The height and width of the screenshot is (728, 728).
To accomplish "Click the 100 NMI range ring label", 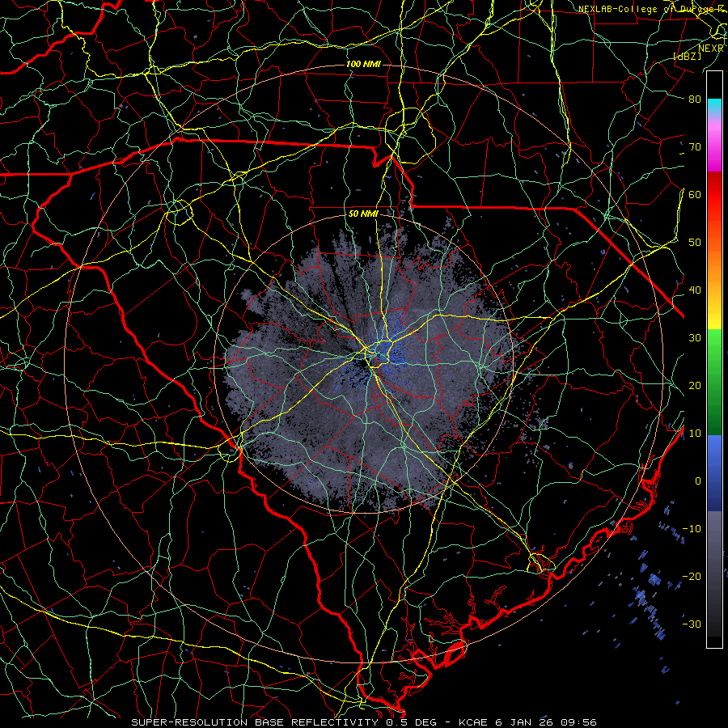I will tap(363, 64).
